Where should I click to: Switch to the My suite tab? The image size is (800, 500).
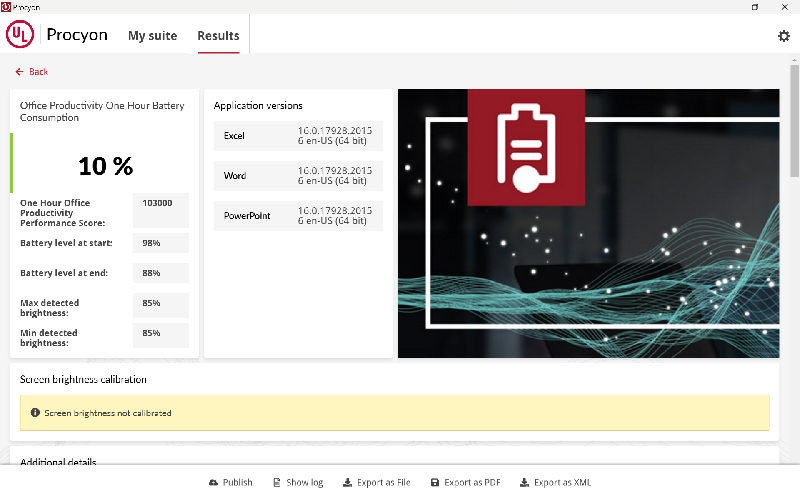pyautogui.click(x=153, y=36)
